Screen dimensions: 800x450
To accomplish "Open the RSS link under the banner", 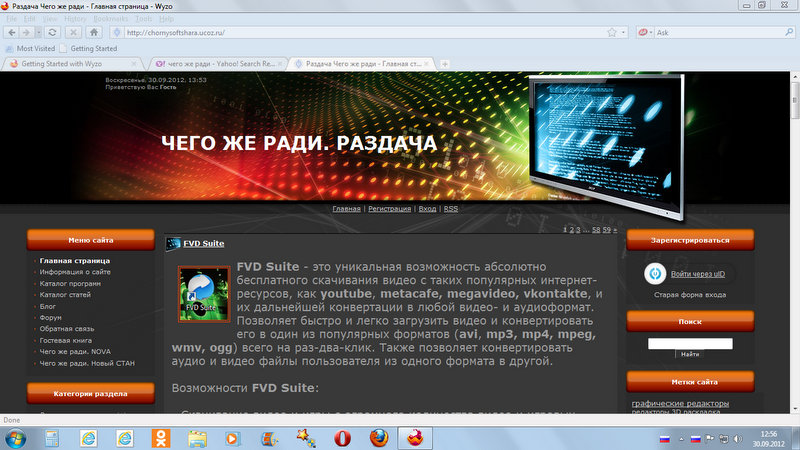I will coord(451,209).
